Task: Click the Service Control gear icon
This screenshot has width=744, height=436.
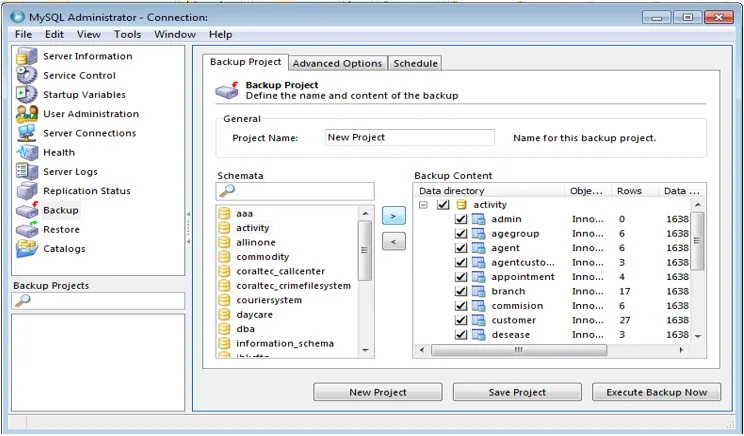Action: click(x=27, y=75)
